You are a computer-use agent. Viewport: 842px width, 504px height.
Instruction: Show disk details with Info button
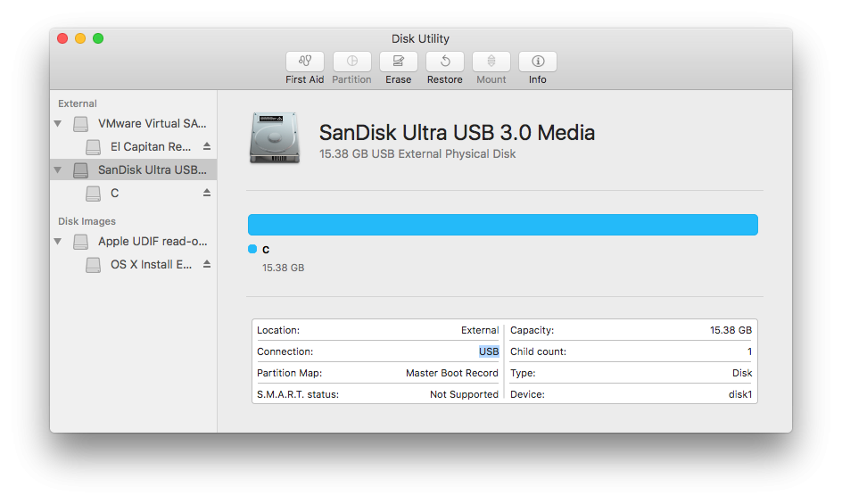pos(537,62)
